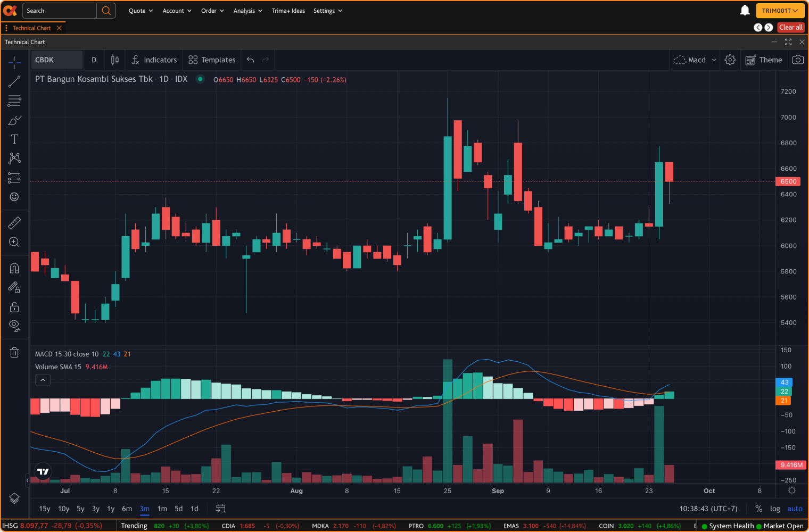Viewport: 809px width, 532px height.
Task: Open timezone 10:38:43 (UTC+7) menu
Action: click(x=708, y=509)
